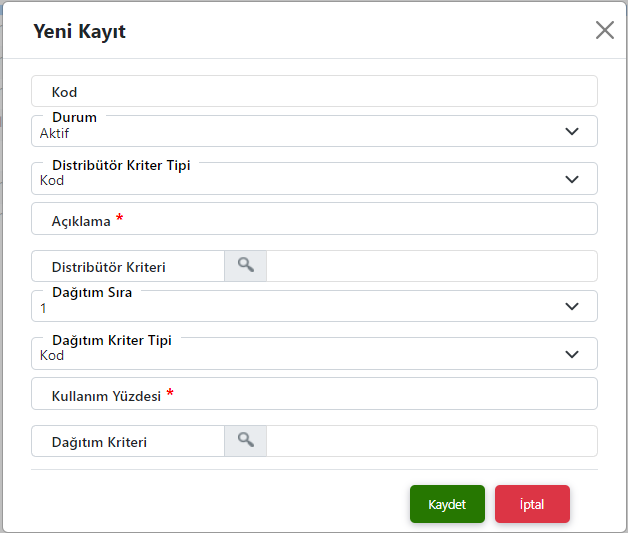The width and height of the screenshot is (628, 533).
Task: Click the Distribütör Kriteri magnifier search icon
Action: click(x=246, y=266)
